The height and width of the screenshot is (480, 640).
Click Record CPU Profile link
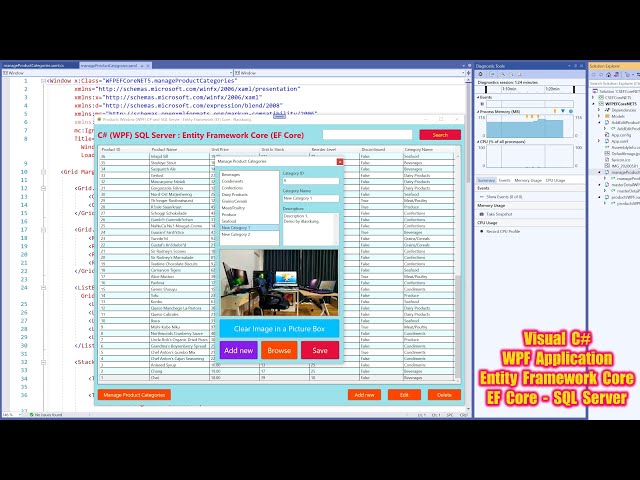[x=503, y=231]
